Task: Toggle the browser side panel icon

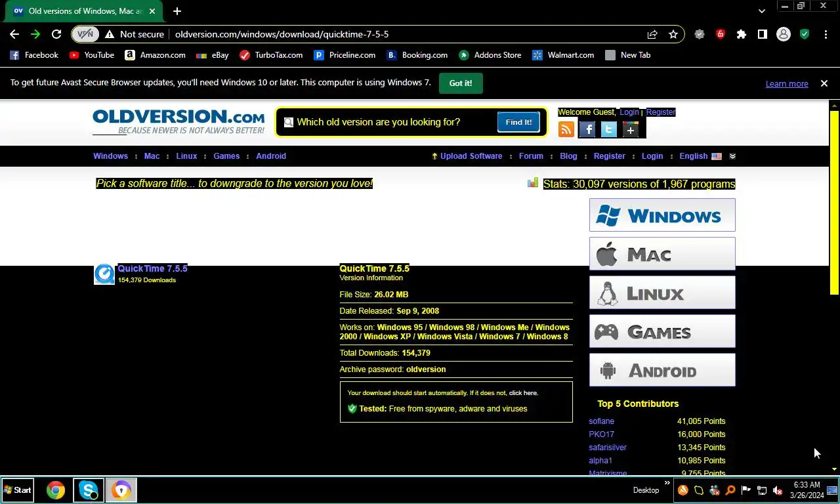Action: click(763, 34)
